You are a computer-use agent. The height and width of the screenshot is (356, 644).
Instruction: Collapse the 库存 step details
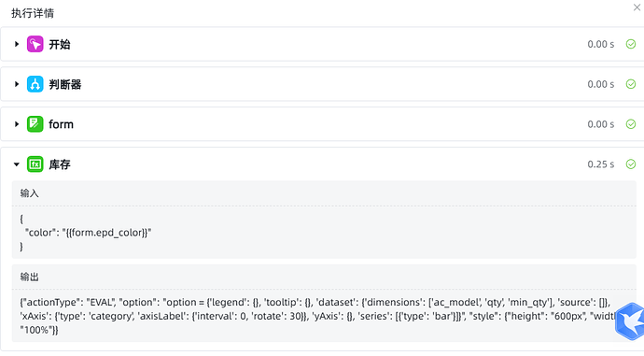(17, 164)
